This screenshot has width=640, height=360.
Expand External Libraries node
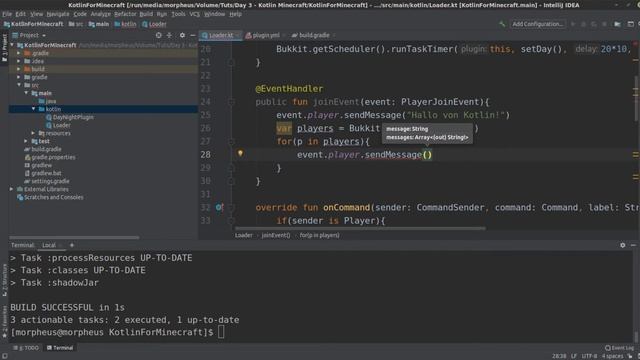click(11, 189)
